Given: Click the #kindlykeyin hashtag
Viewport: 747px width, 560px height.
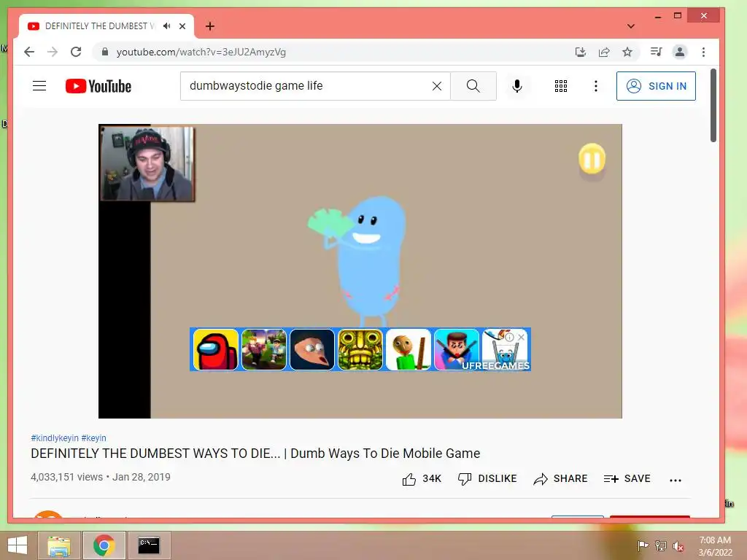Looking at the screenshot, I should click(x=55, y=437).
